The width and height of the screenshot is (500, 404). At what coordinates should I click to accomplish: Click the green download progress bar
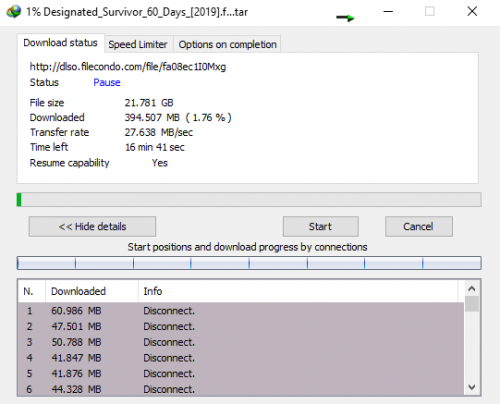tap(249, 200)
